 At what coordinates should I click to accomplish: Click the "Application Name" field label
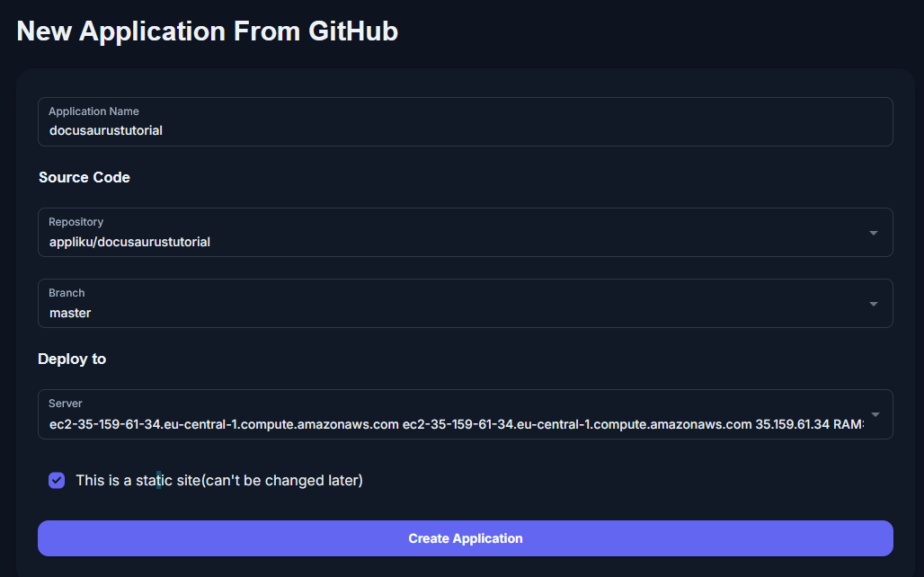93,111
